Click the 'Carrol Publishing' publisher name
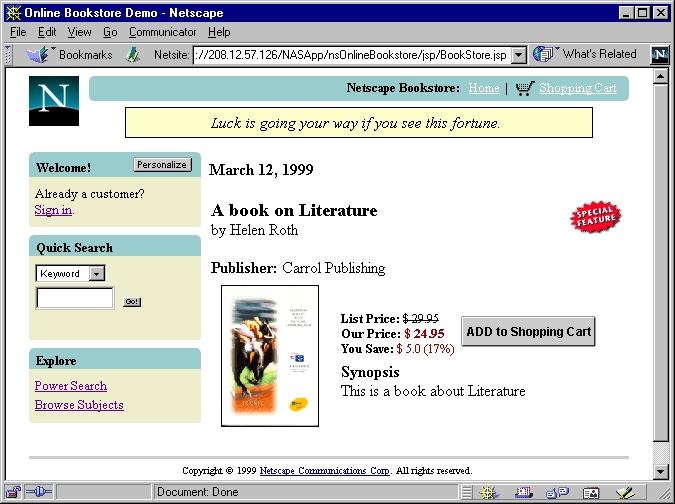This screenshot has width=675, height=504. (334, 268)
